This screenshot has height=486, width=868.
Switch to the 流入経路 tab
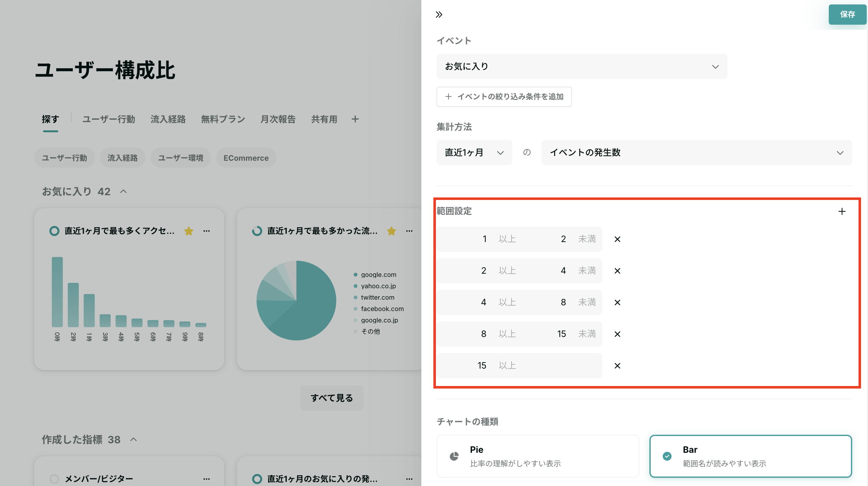click(168, 119)
